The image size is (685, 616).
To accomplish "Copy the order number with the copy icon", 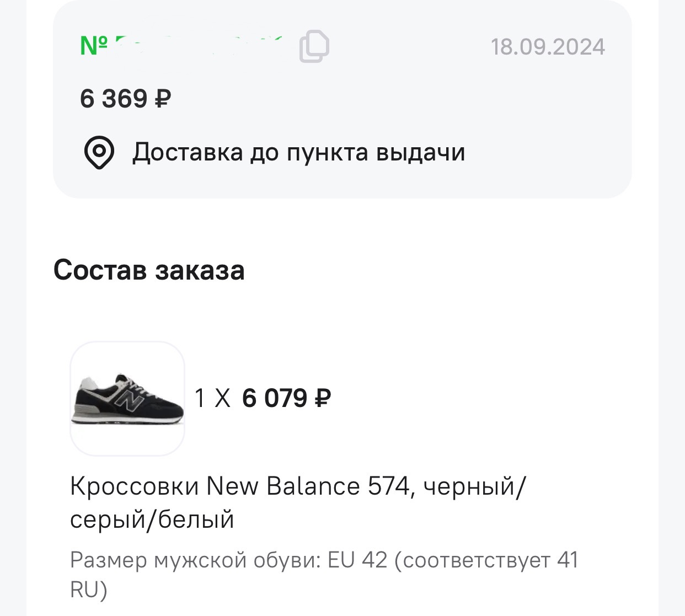I will (314, 46).
